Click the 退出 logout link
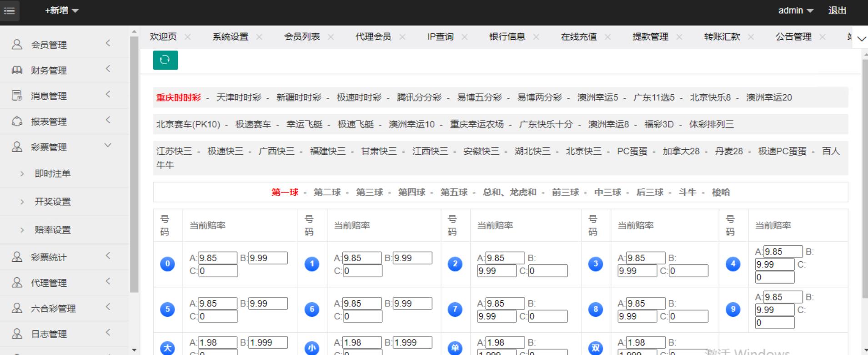This screenshot has height=355, width=868. click(837, 10)
